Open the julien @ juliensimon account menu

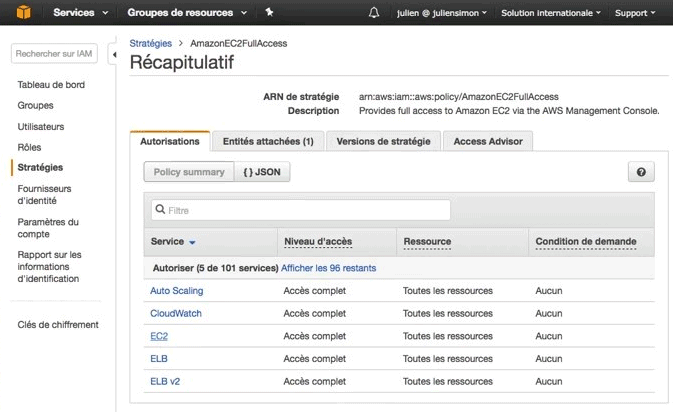click(x=442, y=13)
